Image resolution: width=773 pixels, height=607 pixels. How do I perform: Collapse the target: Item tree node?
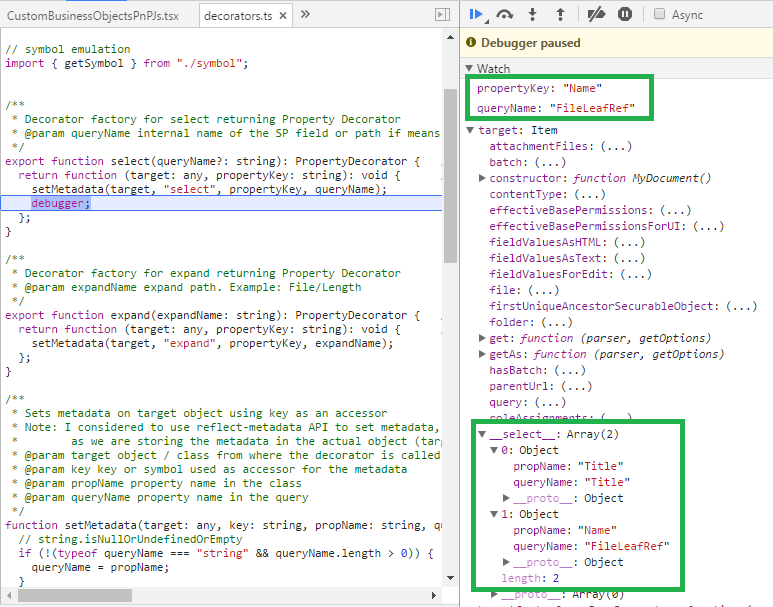point(470,130)
